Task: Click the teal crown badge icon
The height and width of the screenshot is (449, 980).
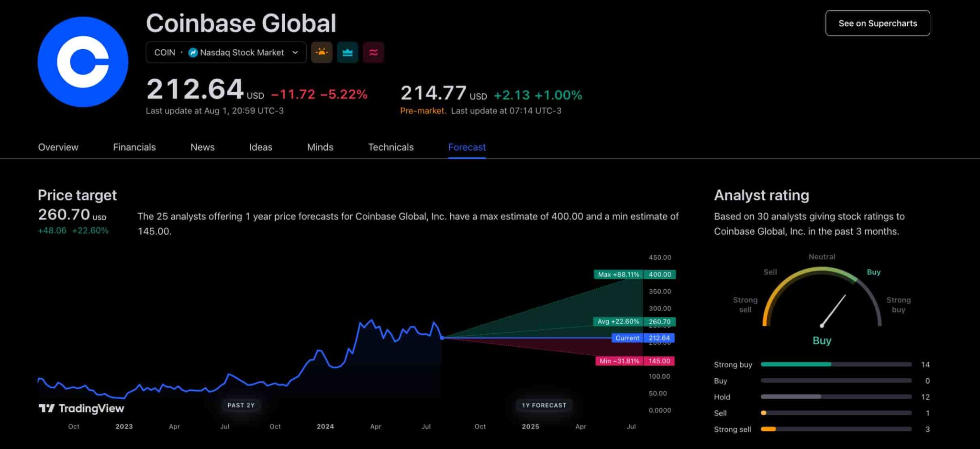Action: click(x=347, y=53)
